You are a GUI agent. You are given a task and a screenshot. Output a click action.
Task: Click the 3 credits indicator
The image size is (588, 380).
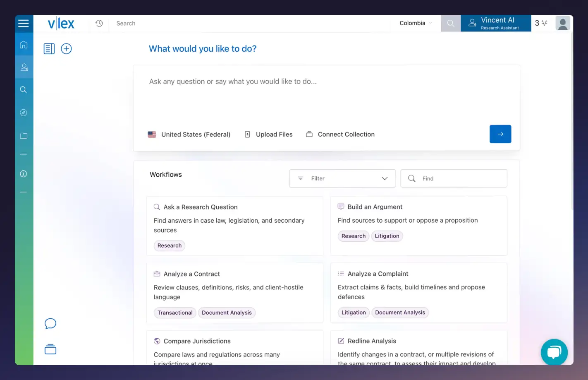click(541, 23)
